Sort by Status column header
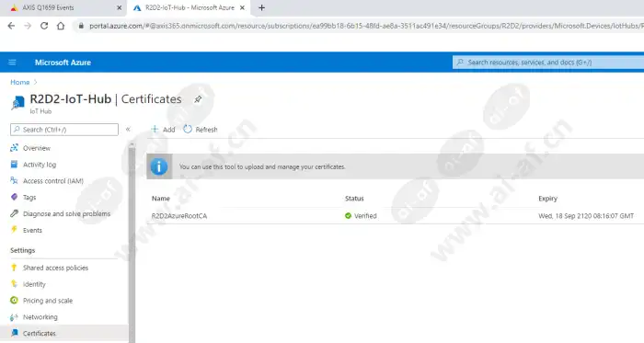The image size is (644, 343). 354,199
